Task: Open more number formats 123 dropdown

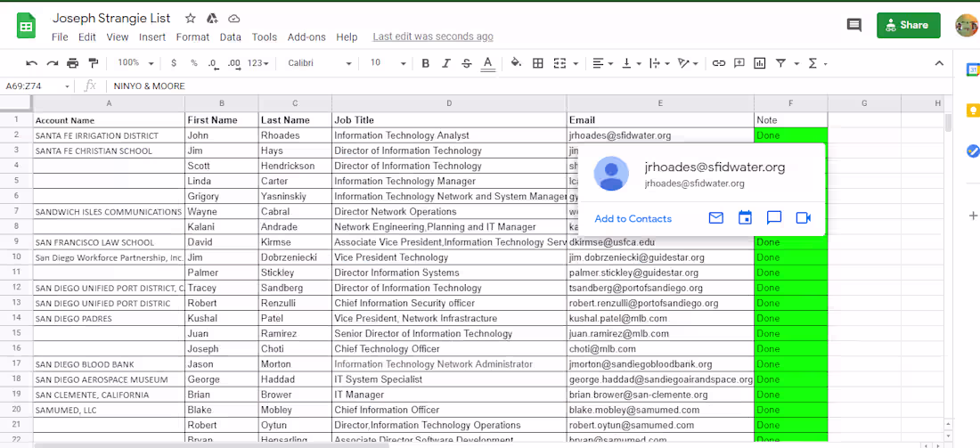Action: 258,63
